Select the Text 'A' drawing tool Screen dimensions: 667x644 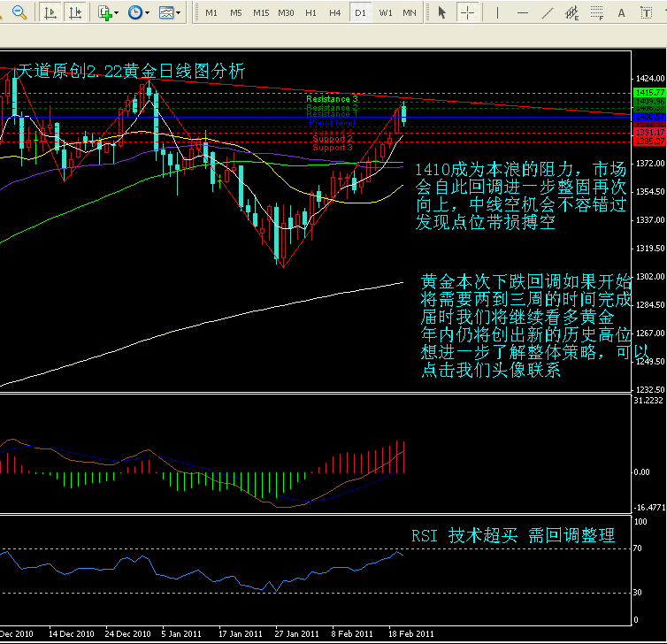tap(622, 13)
